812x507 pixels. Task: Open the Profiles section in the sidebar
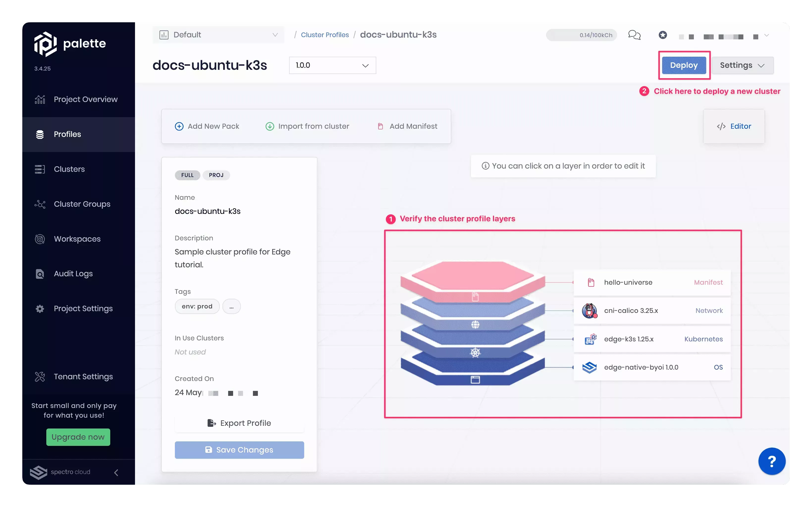[67, 134]
